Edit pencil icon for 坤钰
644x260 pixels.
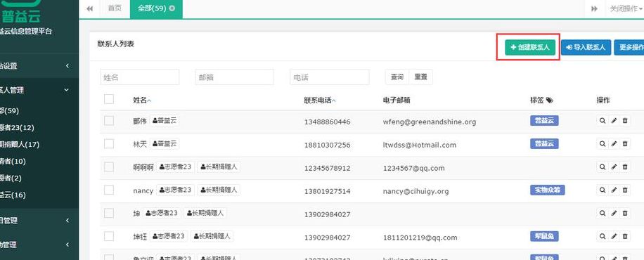click(614, 236)
